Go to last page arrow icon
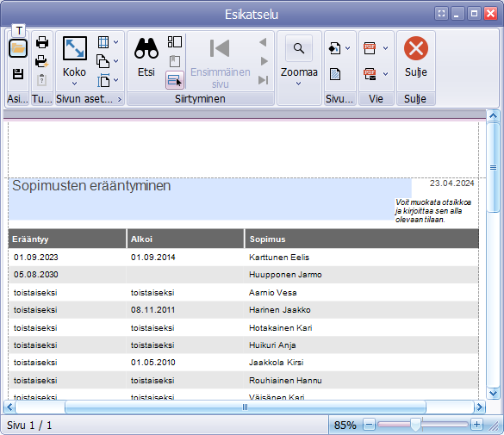Image resolution: width=504 pixels, height=435 pixels. pos(264,80)
